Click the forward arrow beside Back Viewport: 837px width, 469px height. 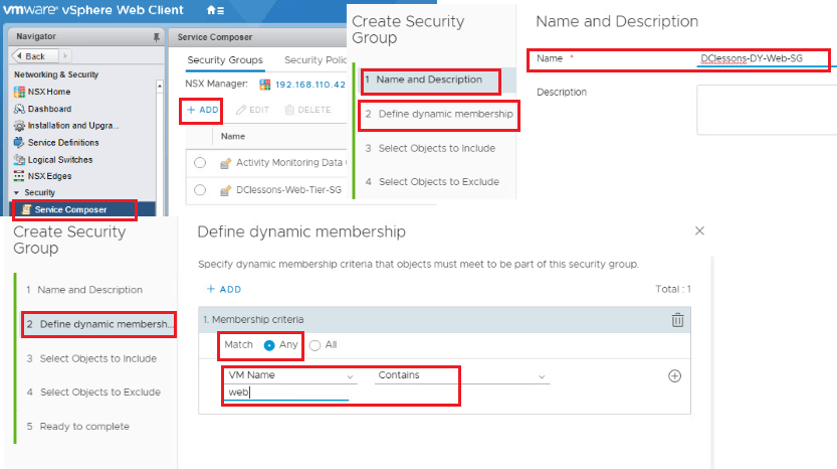click(65, 56)
